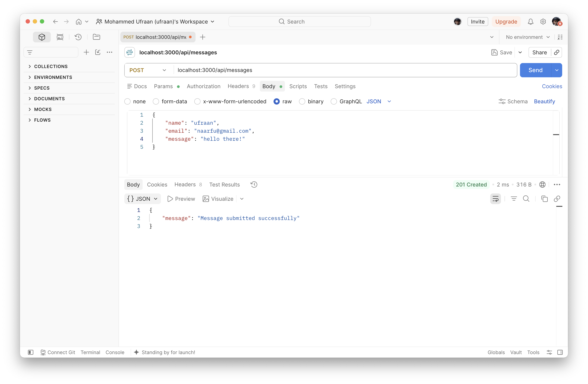Open the Collections cube icon in sidebar
The width and height of the screenshot is (588, 384).
pyautogui.click(x=42, y=37)
